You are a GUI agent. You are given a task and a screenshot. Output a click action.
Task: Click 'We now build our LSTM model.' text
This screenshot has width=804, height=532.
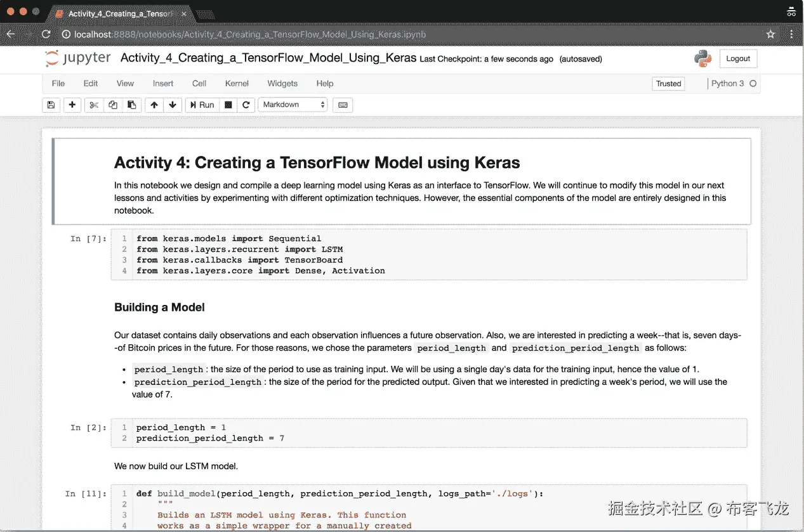coord(176,466)
